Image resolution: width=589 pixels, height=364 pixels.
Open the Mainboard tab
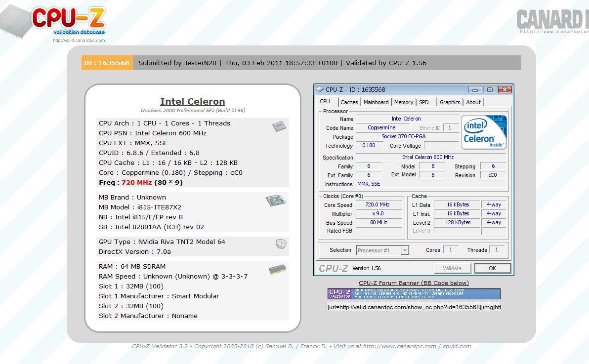376,102
